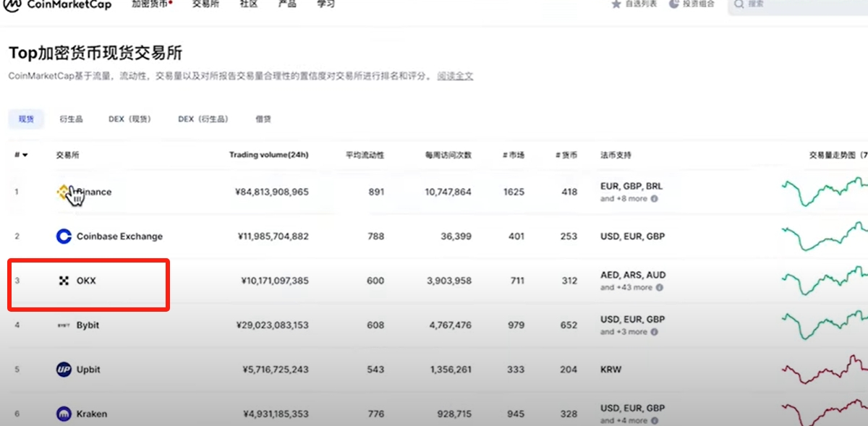The width and height of the screenshot is (868, 426).
Task: Open the 产品 menu
Action: tap(287, 4)
